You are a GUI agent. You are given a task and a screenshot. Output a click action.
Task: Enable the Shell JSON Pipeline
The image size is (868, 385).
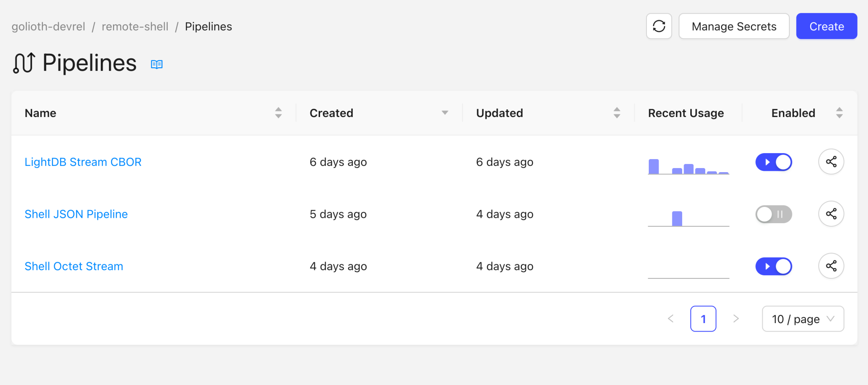pyautogui.click(x=774, y=214)
